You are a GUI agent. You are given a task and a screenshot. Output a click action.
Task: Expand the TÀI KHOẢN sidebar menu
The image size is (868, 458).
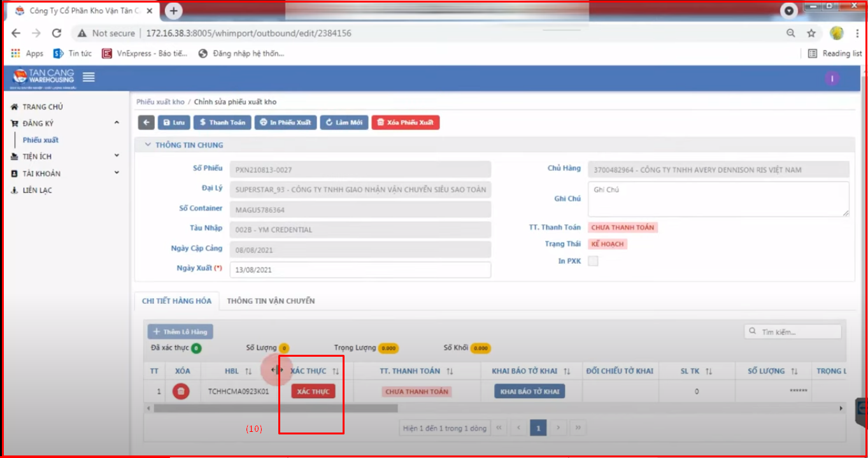(x=64, y=173)
